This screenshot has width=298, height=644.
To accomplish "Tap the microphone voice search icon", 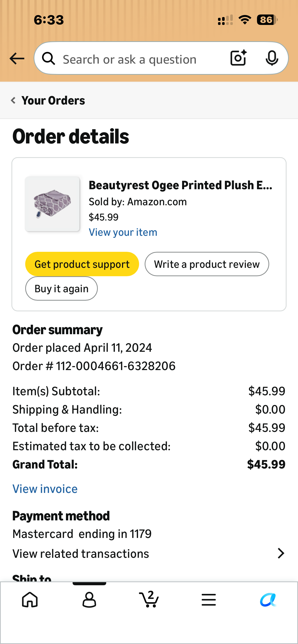I will [x=272, y=58].
